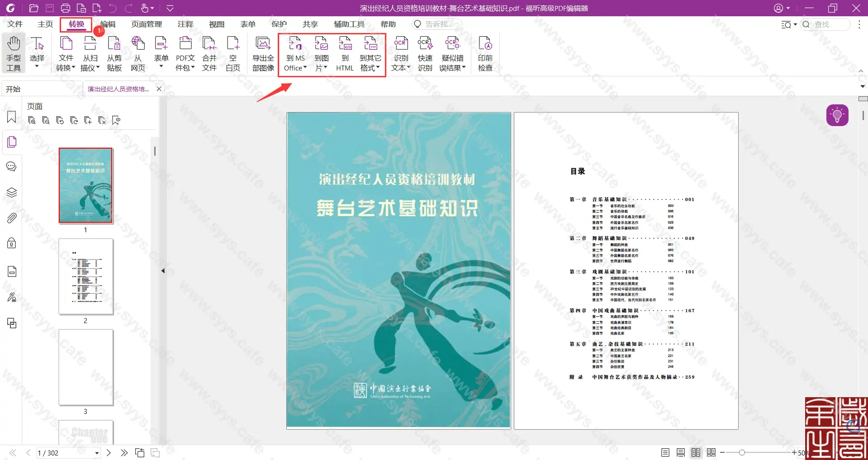Toggle continuous page scrolling mode
The width and height of the screenshot is (868, 460).
(680, 452)
